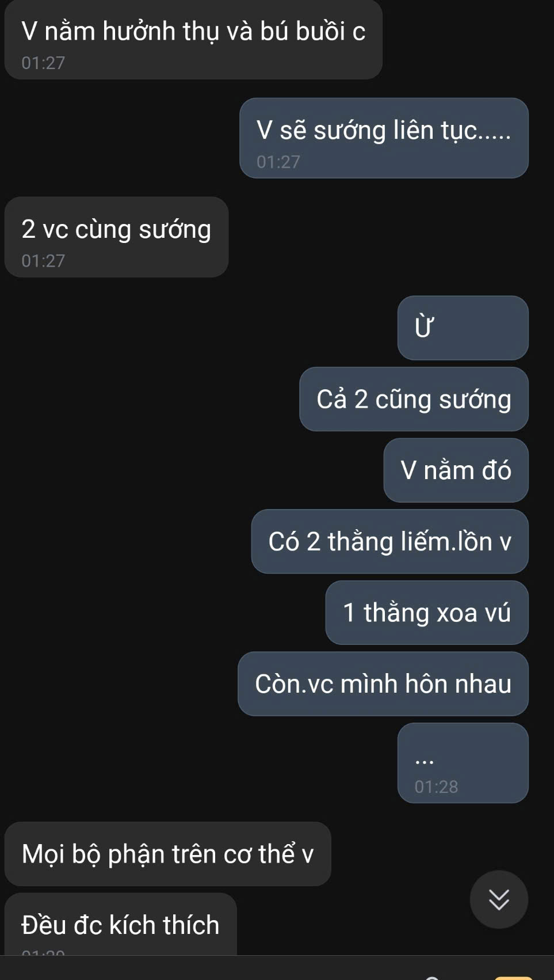Tap the partially visible icon beside the orange button
This screenshot has width=554, height=980.
pyautogui.click(x=433, y=978)
